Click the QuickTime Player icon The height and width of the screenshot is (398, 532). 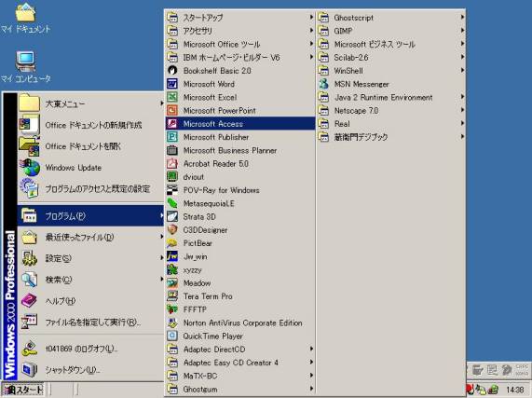tap(172, 336)
